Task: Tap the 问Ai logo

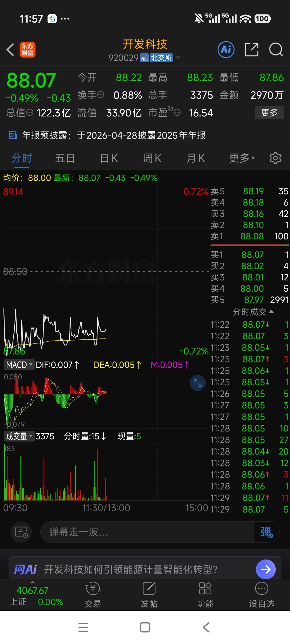Action: 25,569
